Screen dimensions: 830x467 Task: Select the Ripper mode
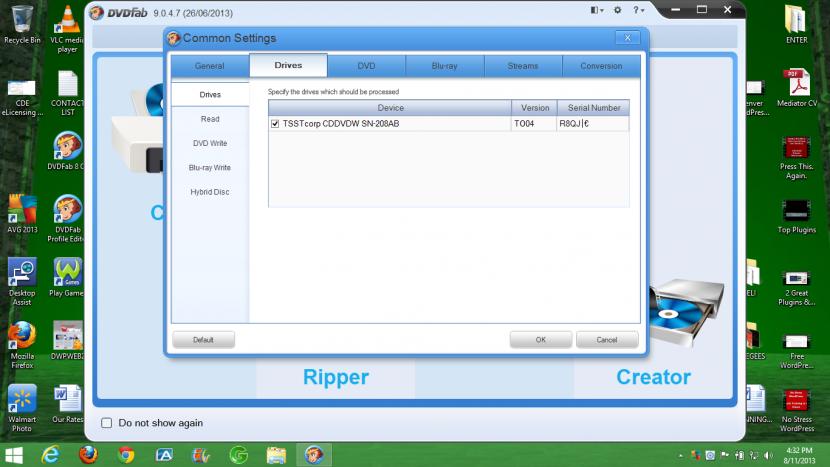336,377
